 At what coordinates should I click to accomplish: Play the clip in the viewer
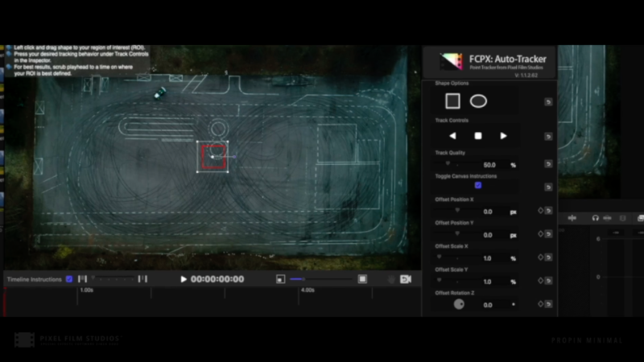184,279
